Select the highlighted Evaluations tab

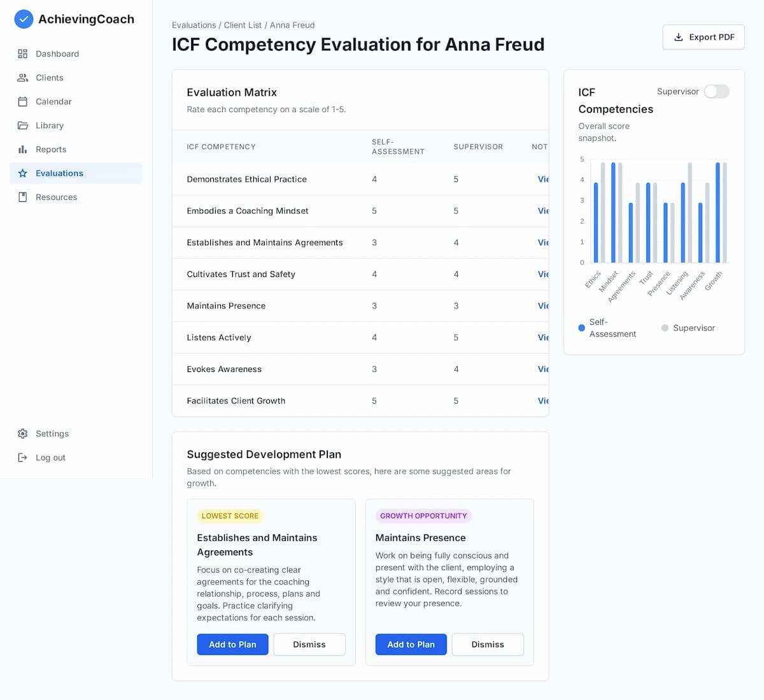59,173
